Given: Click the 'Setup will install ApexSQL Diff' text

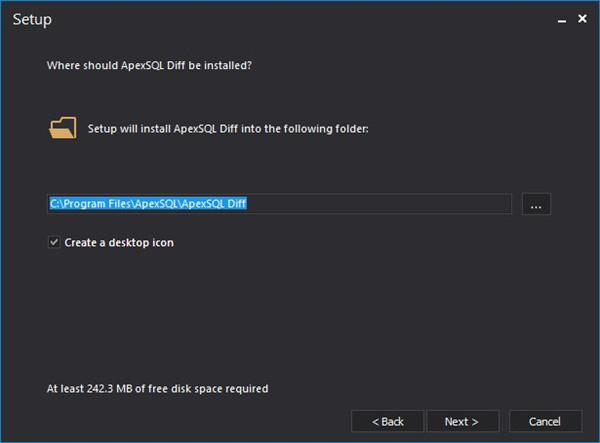Looking at the screenshot, I should (x=228, y=129).
